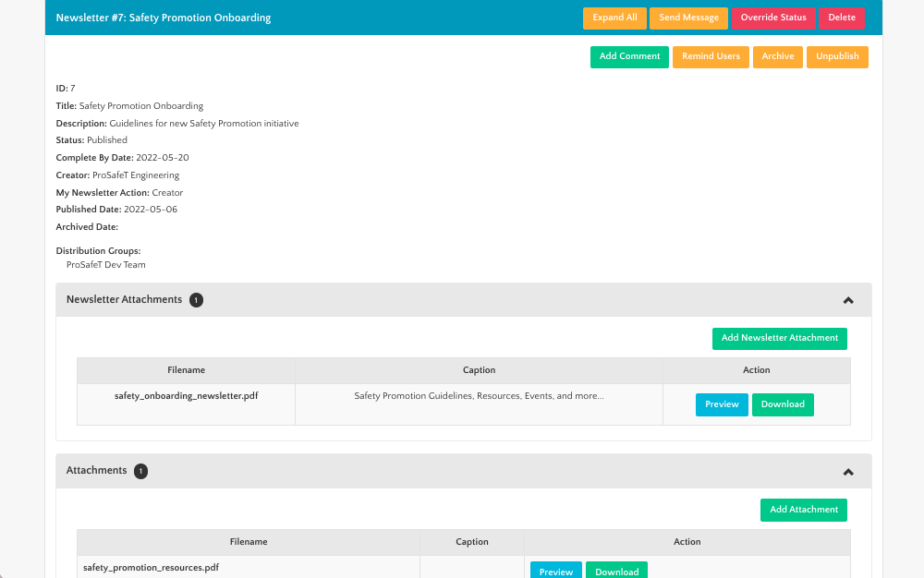Click Remind Users button
Screen dimensions: 924x578
coord(711,56)
